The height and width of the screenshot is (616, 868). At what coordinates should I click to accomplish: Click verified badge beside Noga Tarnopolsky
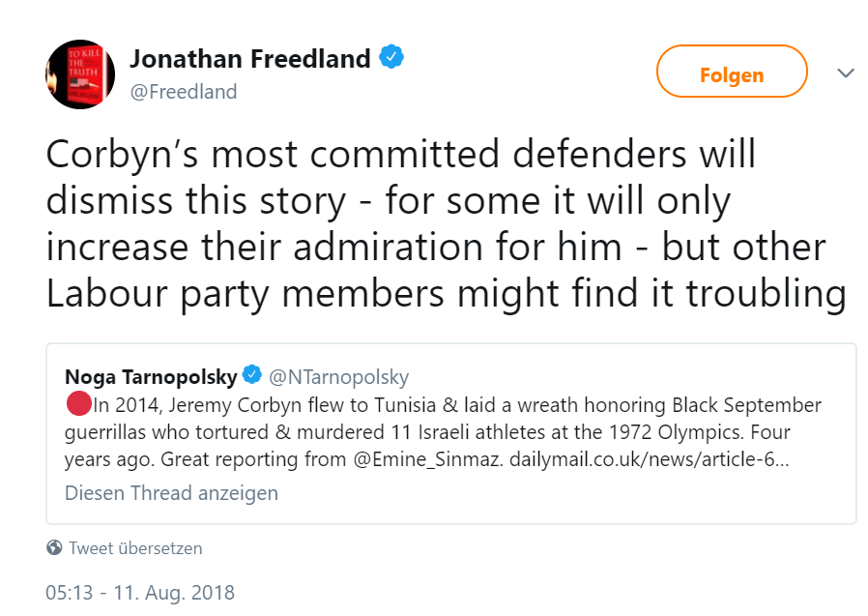pos(251,376)
